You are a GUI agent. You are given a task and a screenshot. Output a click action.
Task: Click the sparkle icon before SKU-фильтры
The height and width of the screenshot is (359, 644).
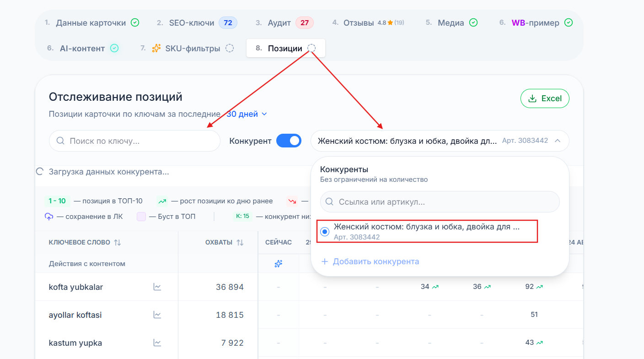[156, 48]
